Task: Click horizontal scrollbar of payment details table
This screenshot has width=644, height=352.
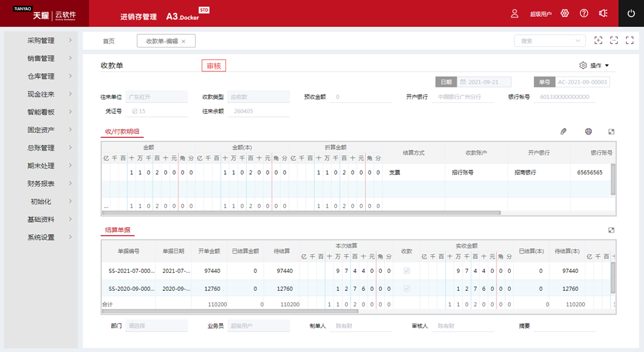Action: [x=301, y=213]
